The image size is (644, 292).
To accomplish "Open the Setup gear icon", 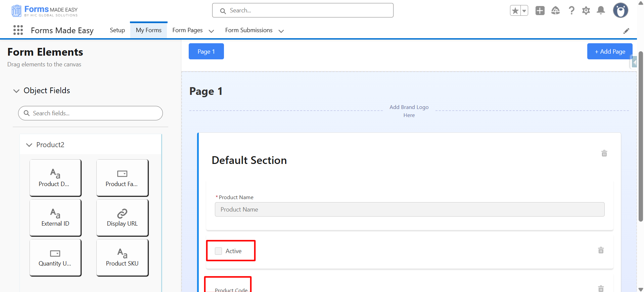I will point(586,10).
